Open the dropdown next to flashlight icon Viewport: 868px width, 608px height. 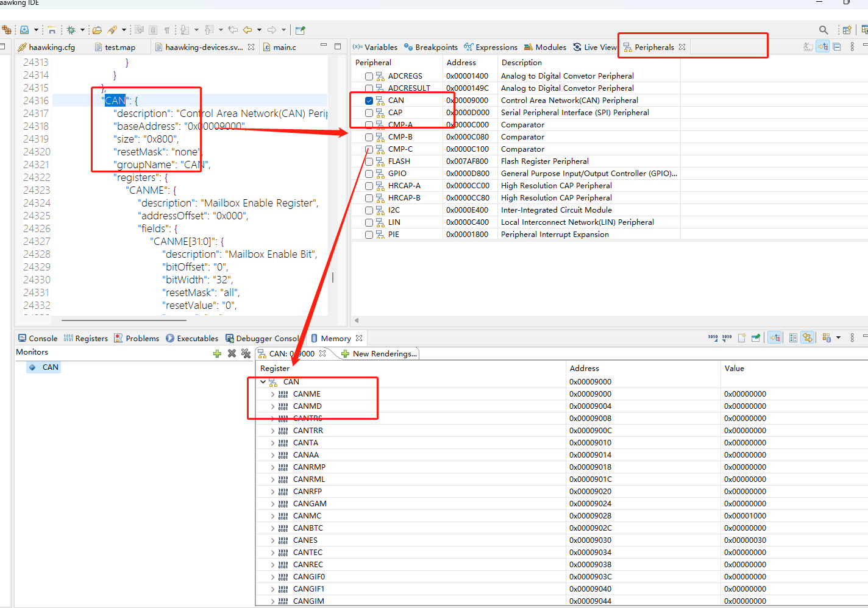tap(124, 29)
